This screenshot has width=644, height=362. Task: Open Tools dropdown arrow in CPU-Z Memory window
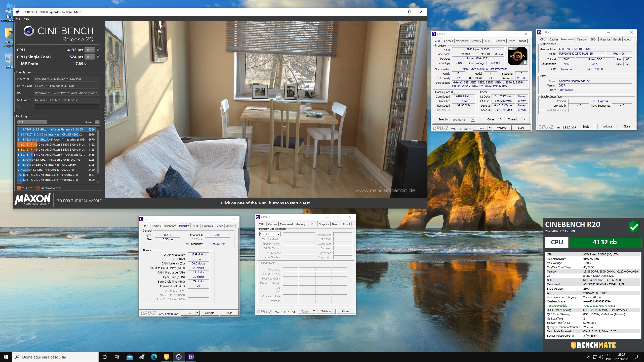[x=197, y=313]
